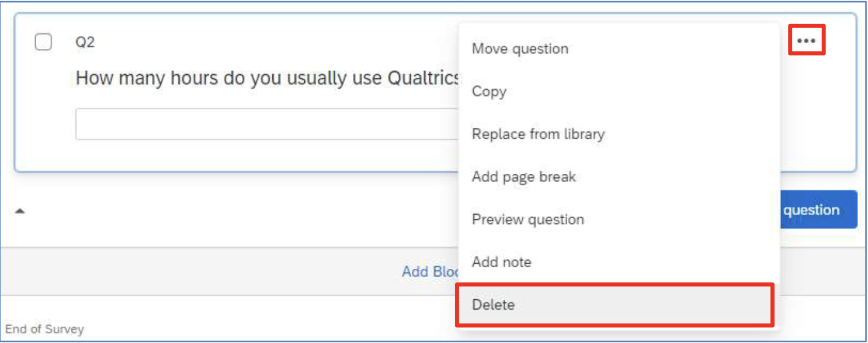868x343 pixels.
Task: Tick the checkbox next to Q2
Action: 43,43
